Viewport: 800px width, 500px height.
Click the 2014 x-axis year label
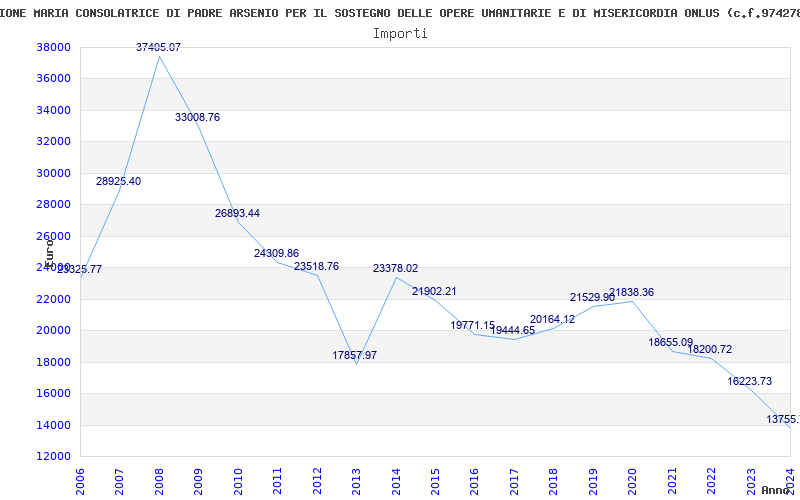coord(396,482)
